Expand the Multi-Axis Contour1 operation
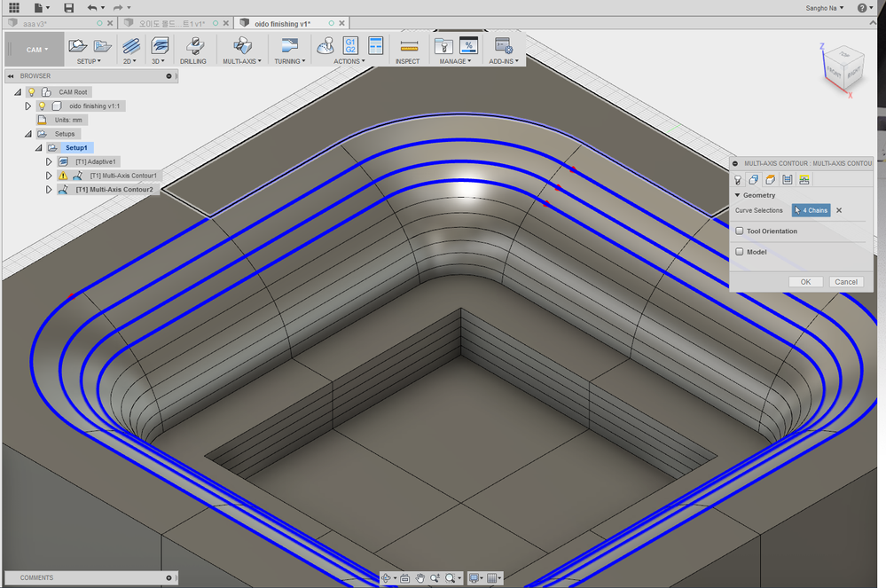Image resolution: width=886 pixels, height=588 pixels. click(x=49, y=176)
